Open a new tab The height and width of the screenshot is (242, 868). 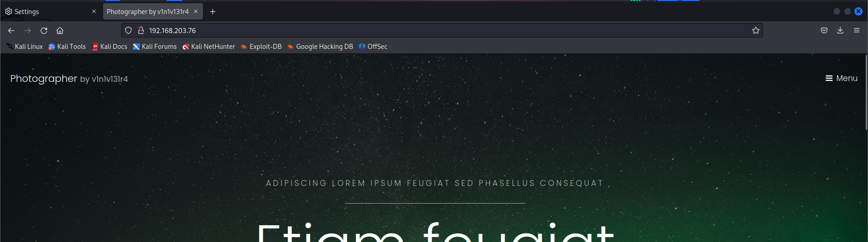coord(212,12)
